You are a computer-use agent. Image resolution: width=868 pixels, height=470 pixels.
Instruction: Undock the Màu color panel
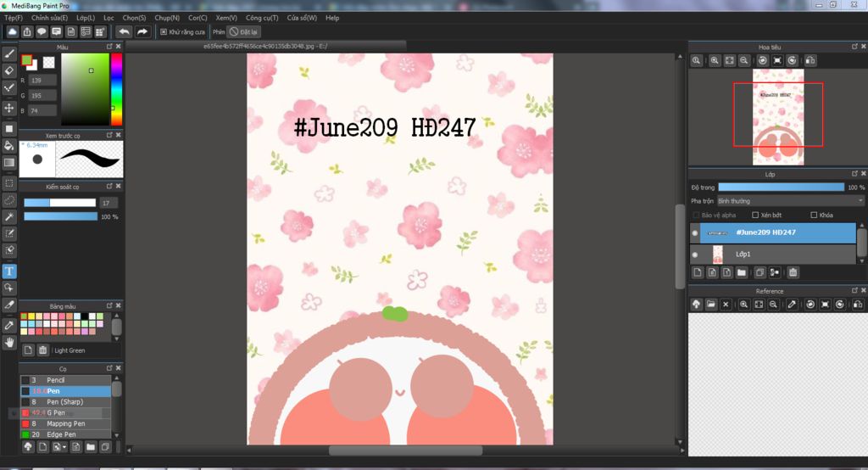109,47
